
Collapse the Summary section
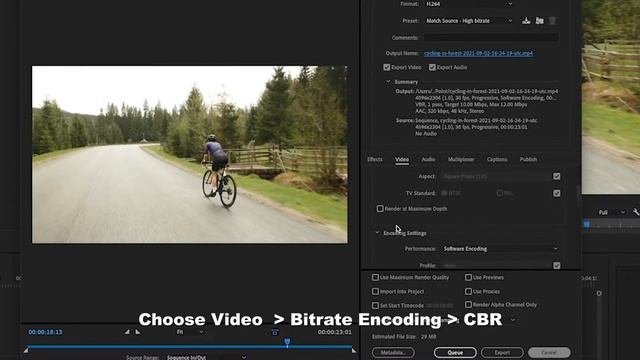coord(388,82)
